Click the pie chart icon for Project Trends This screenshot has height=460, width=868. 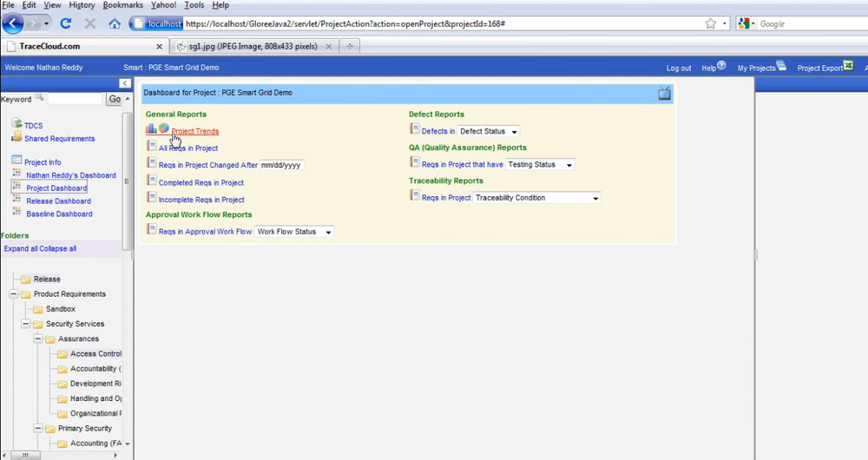coord(164,128)
